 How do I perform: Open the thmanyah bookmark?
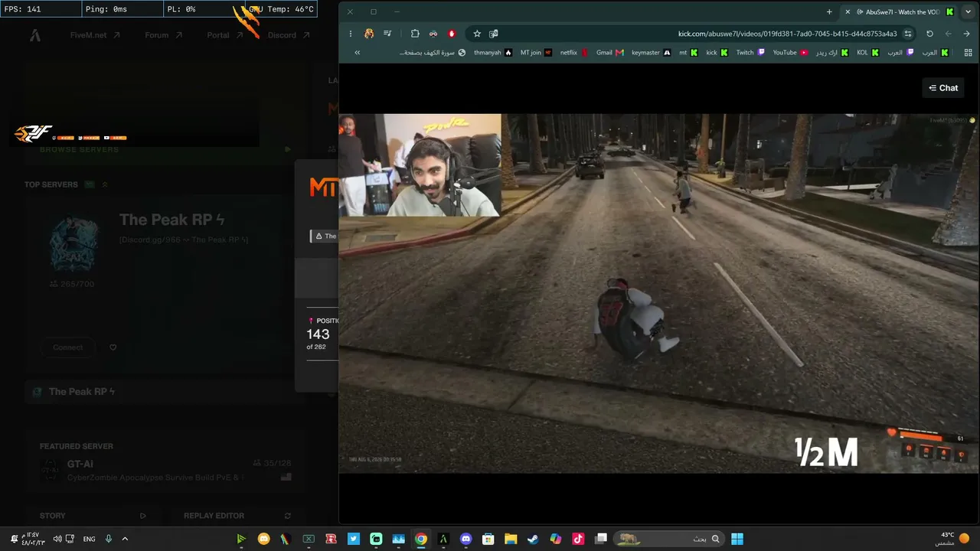[493, 53]
